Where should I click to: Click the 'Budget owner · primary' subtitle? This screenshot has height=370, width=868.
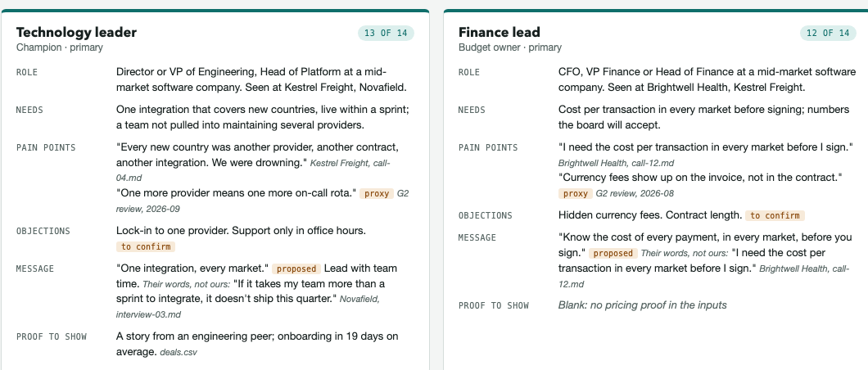[510, 47]
